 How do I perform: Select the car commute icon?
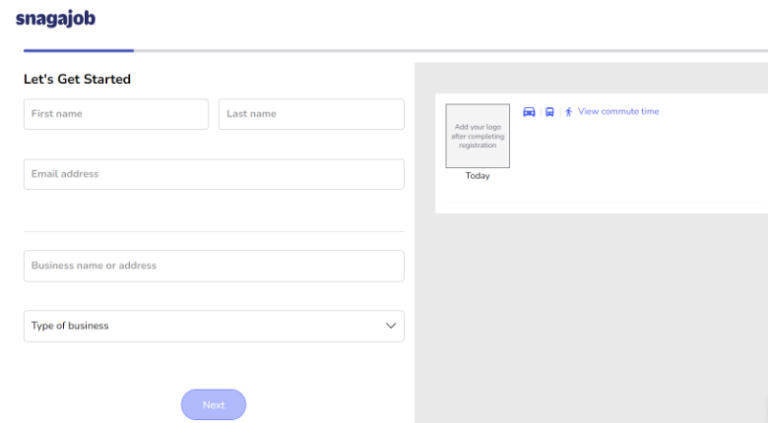tap(530, 111)
